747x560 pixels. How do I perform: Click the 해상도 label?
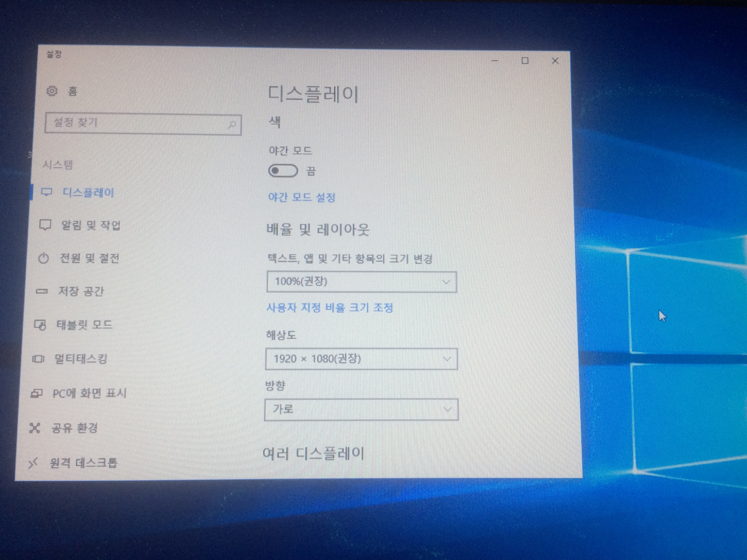pos(281,335)
